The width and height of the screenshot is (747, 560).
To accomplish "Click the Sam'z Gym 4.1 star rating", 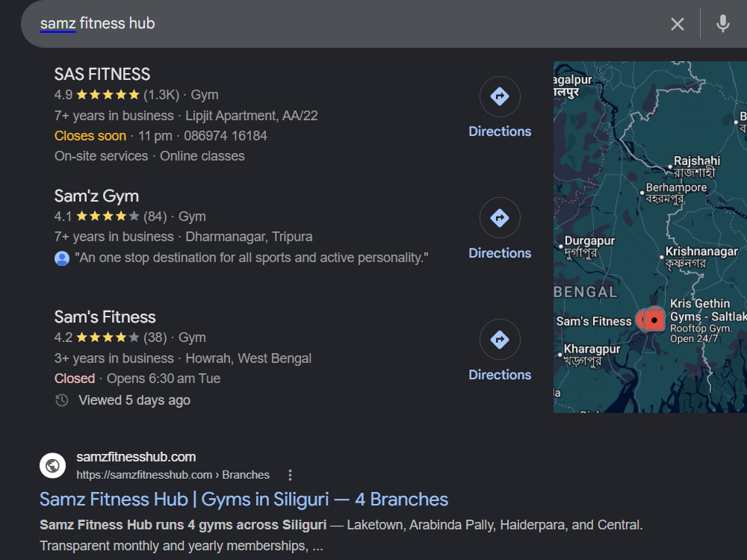I will (108, 217).
